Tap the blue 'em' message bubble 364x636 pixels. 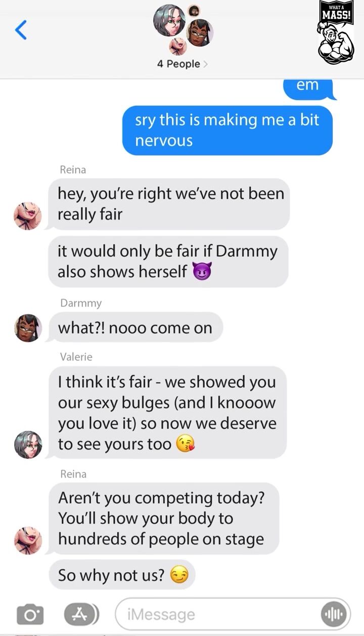point(308,87)
